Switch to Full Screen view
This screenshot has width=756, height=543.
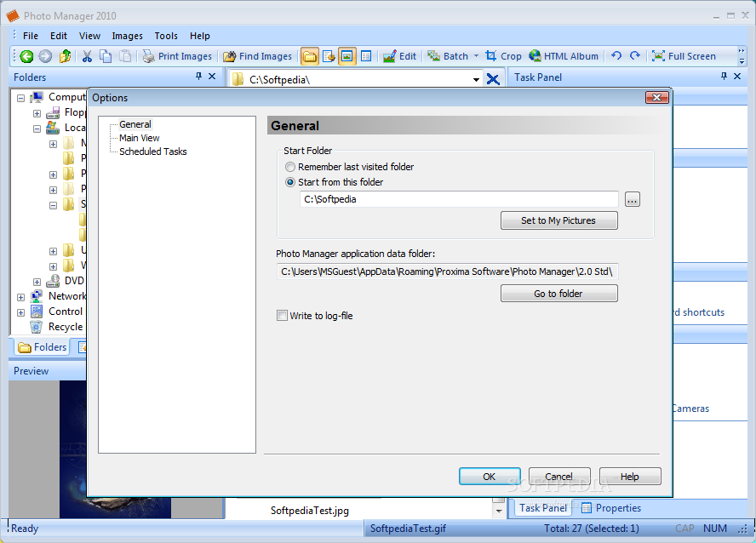(x=684, y=56)
